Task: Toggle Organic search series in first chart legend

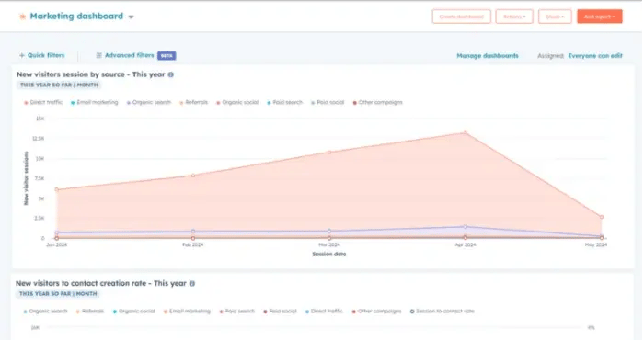Action: point(149,103)
